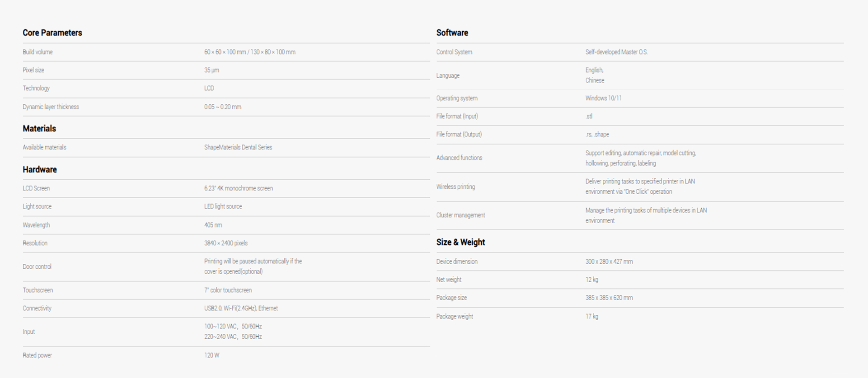Click the File format (Output) label
868x378 pixels.
pos(459,135)
